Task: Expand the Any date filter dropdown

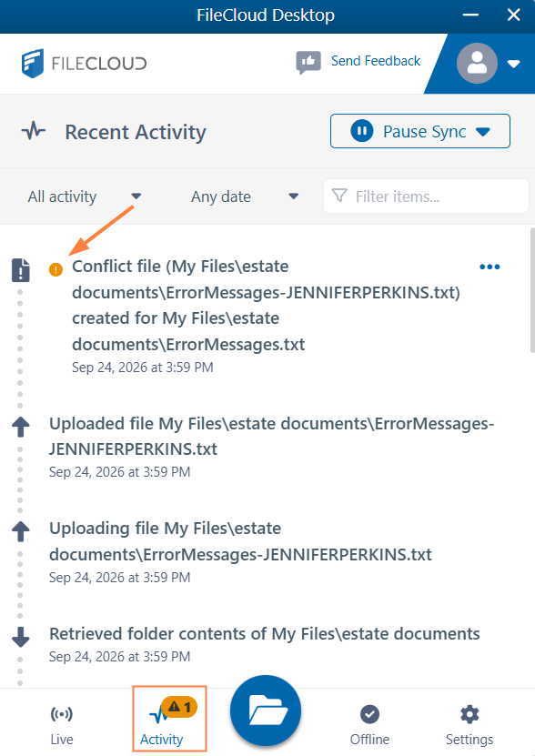Action: click(x=245, y=197)
